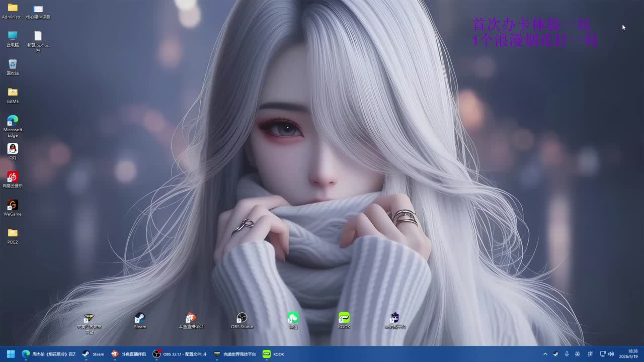Open the KOOK desktop shortcut
644x362 pixels.
coord(344,319)
